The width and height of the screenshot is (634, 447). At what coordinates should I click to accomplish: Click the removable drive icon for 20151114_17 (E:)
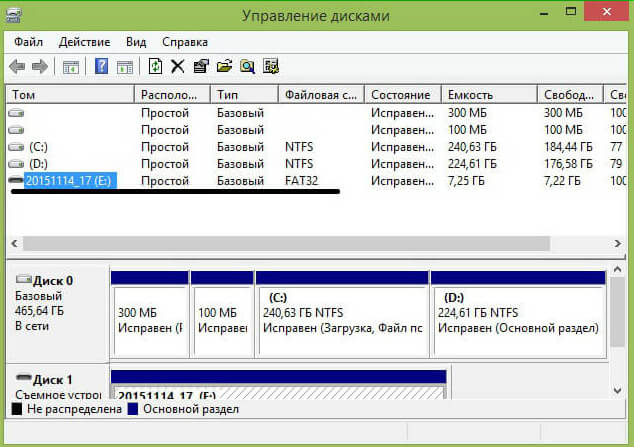click(16, 180)
